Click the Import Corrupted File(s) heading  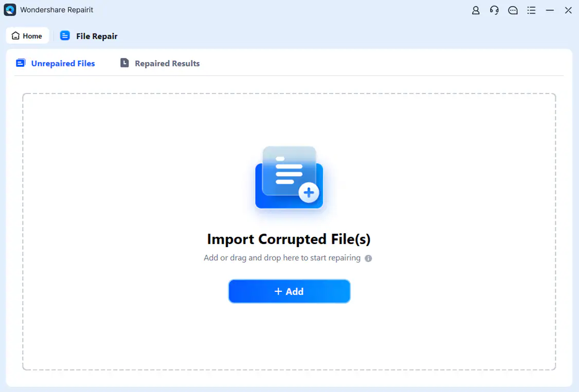coord(288,239)
